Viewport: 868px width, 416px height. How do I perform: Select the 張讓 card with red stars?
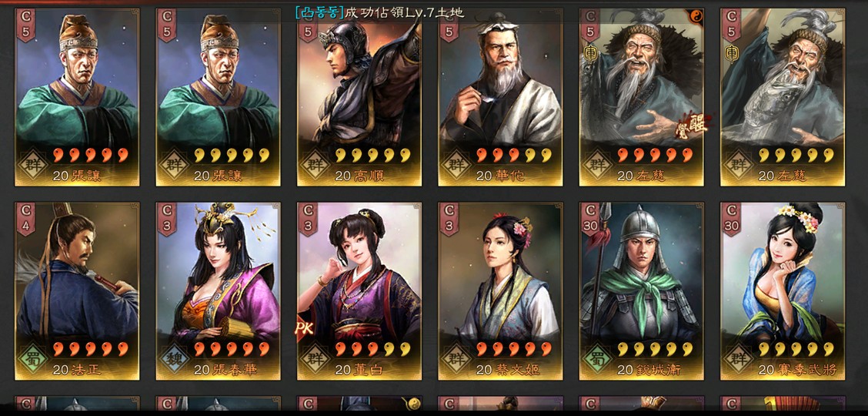tap(77, 97)
